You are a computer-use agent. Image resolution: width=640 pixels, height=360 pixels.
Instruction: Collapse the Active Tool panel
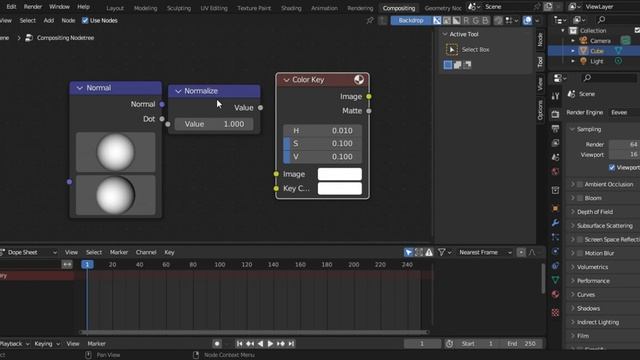(445, 34)
